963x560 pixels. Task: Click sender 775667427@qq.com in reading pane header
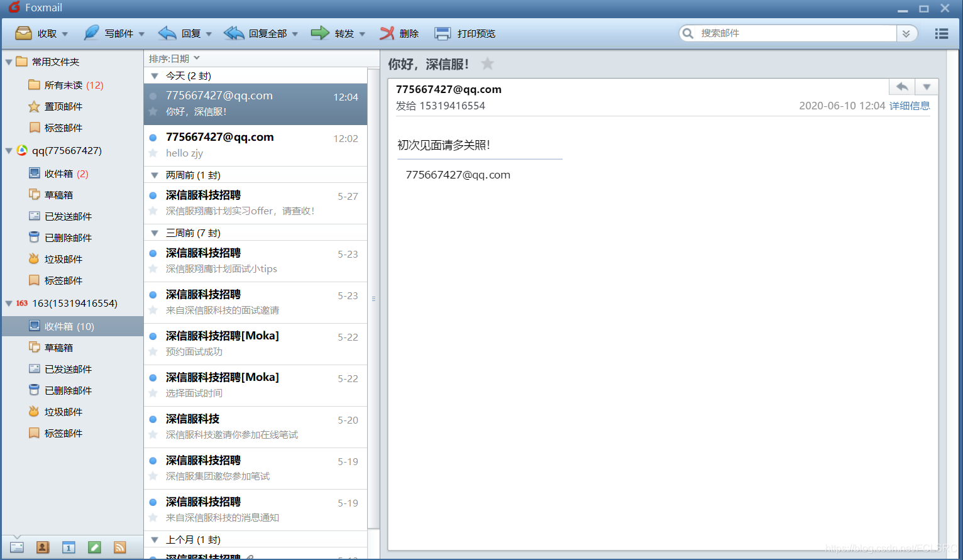(449, 89)
